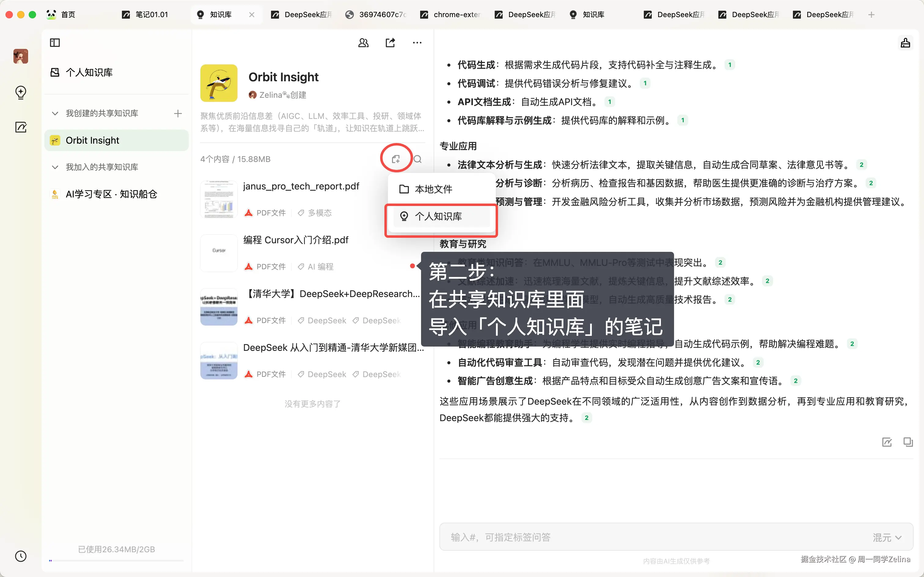Click the circled add-content import icon
Screen dimensions: 924x577
[396, 158]
